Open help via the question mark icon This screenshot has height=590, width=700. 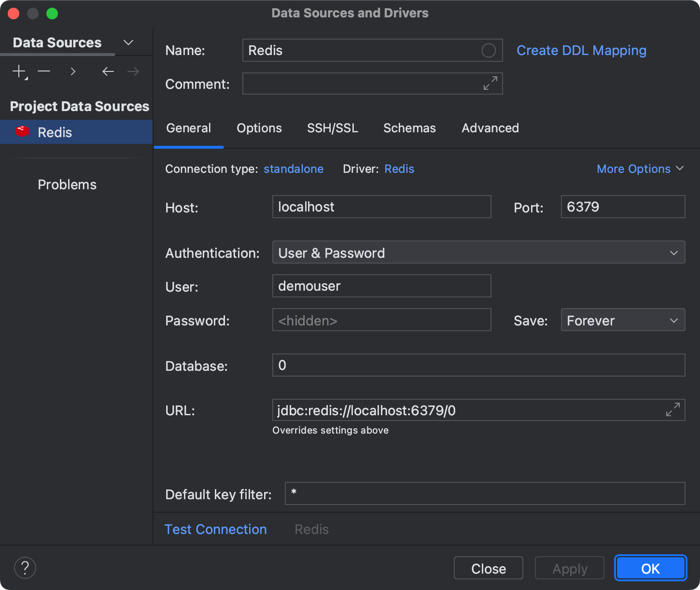coord(25,568)
